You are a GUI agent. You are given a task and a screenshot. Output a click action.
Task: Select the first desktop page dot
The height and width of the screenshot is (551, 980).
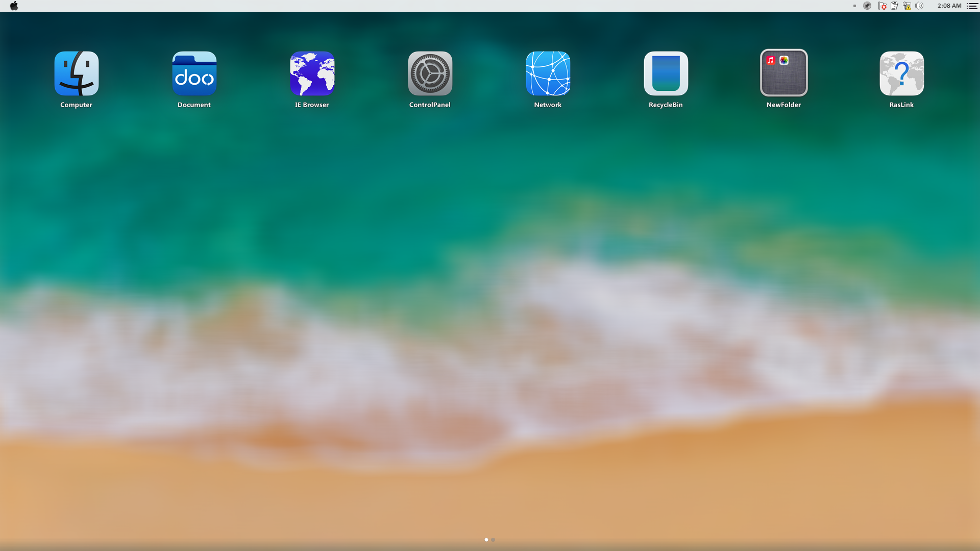coord(486,540)
